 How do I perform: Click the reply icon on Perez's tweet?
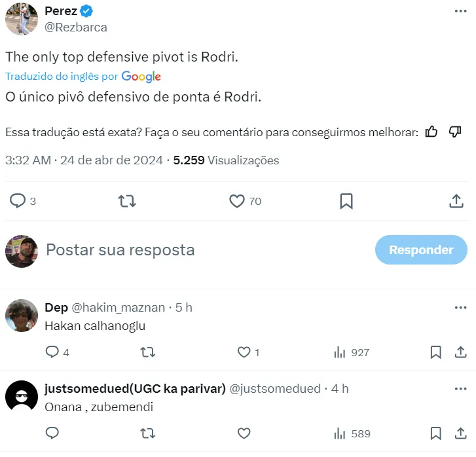pyautogui.click(x=18, y=201)
